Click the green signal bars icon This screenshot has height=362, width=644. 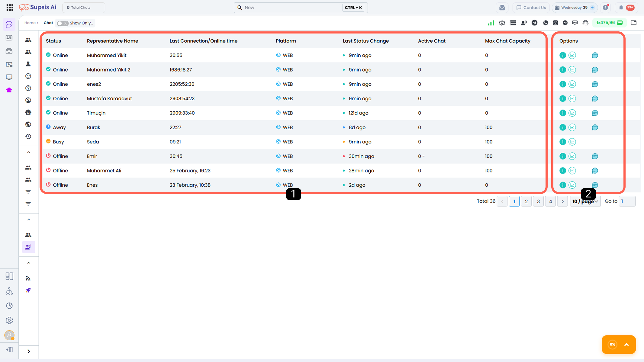[491, 23]
